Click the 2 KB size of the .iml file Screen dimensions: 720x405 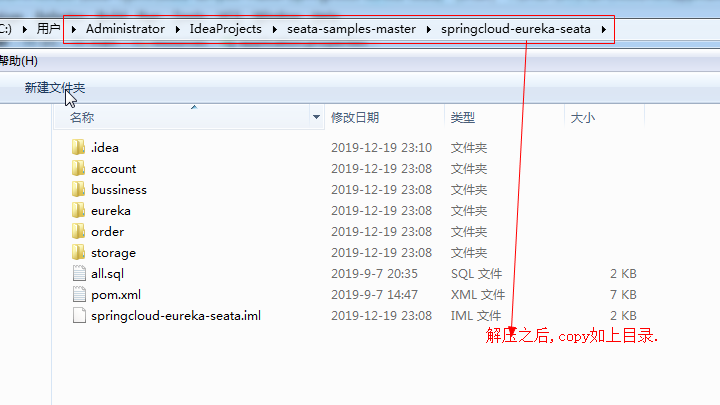[623, 316]
